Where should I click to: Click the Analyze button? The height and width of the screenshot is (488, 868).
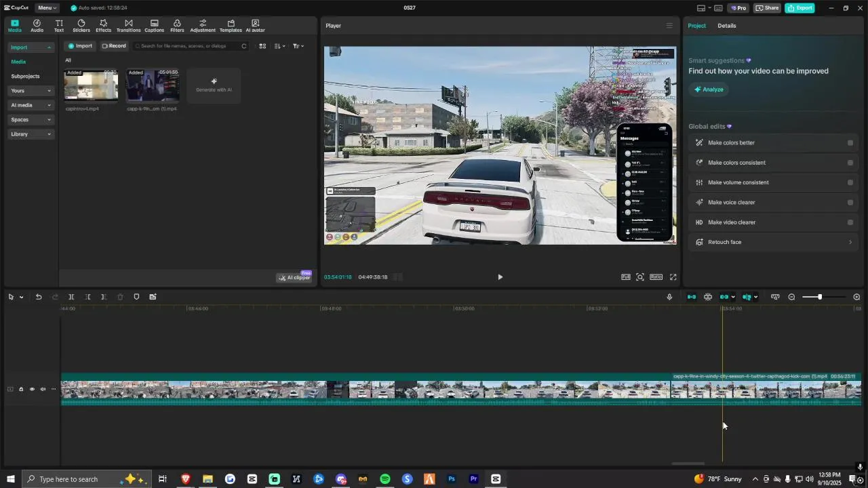point(709,89)
